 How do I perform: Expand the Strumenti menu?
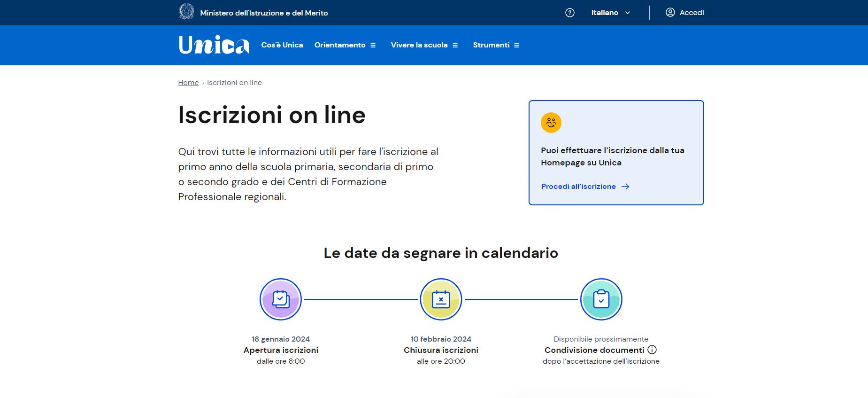(496, 45)
